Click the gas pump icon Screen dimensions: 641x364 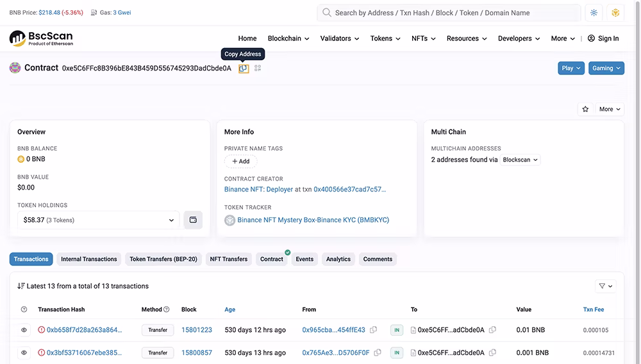(x=94, y=13)
